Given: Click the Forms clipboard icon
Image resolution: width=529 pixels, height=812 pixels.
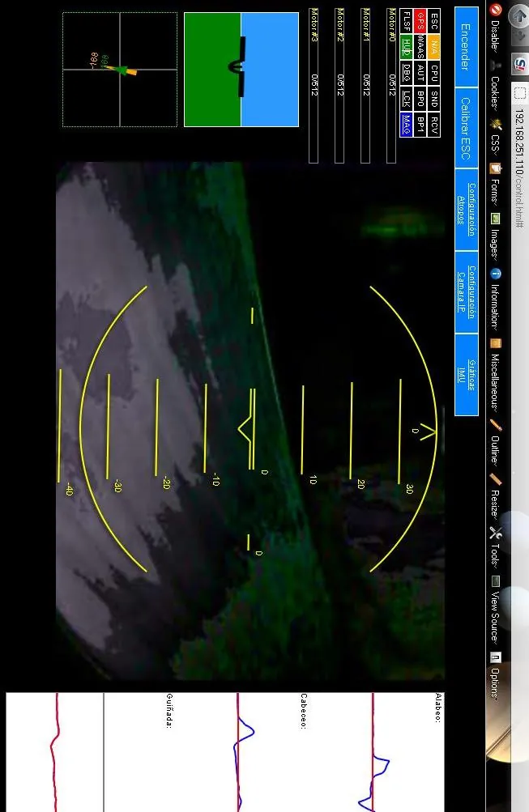Looking at the screenshot, I should point(496,169).
